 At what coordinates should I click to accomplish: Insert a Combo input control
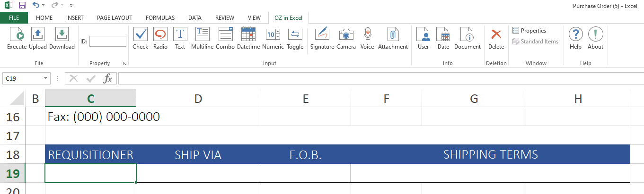(x=225, y=38)
